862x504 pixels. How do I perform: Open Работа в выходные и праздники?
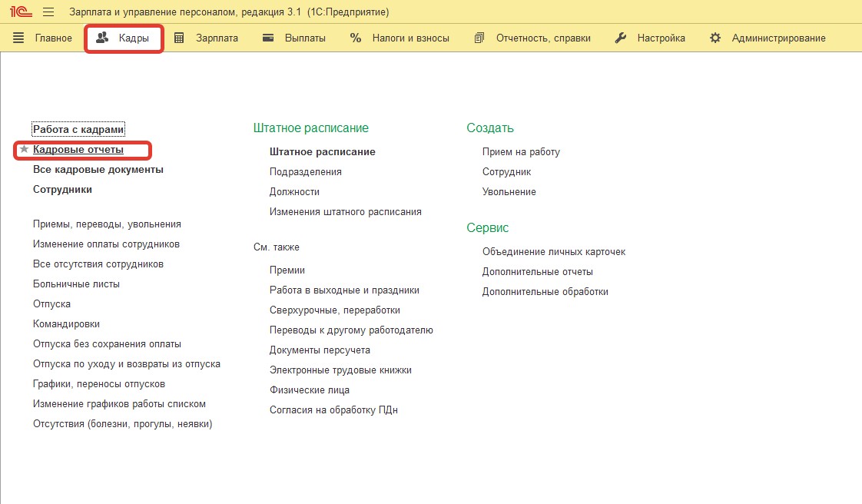click(344, 290)
